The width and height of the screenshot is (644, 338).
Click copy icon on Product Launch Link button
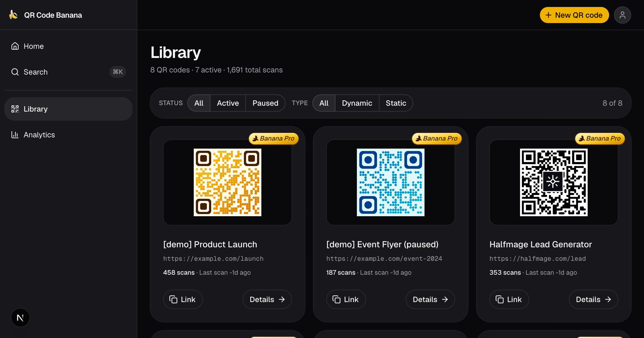[x=173, y=299]
